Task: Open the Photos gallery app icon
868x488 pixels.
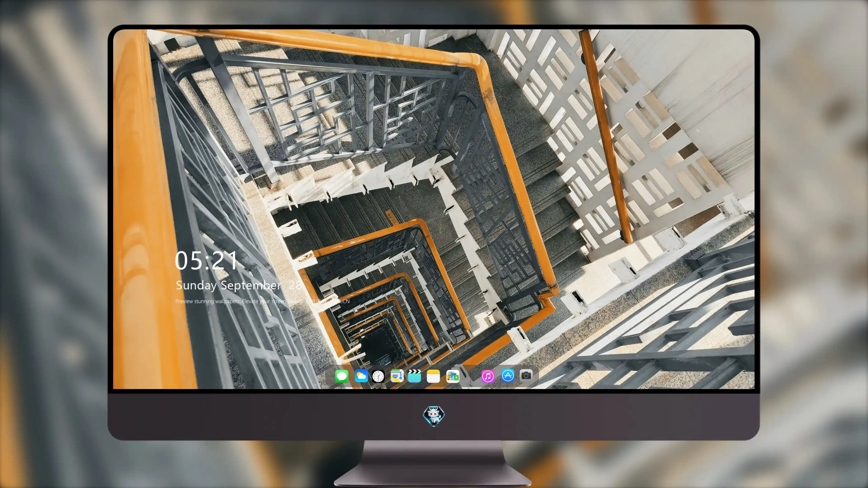Action: [453, 376]
